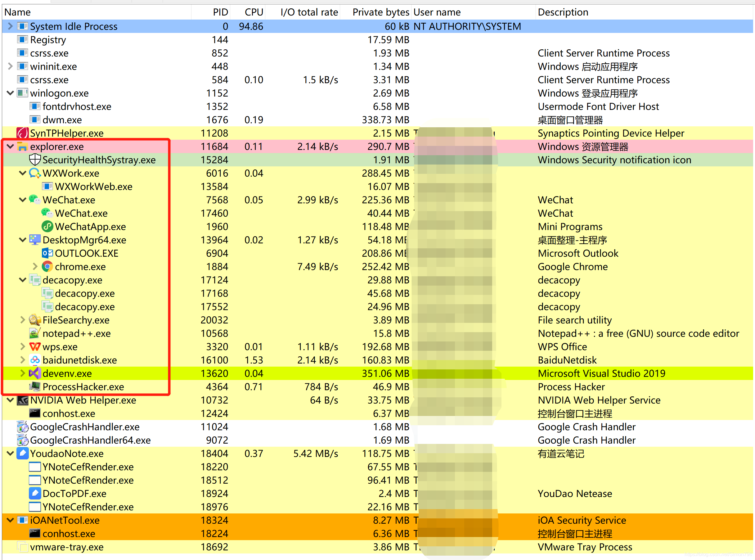
Task: Select the dwm.exe process row
Action: 377,120
